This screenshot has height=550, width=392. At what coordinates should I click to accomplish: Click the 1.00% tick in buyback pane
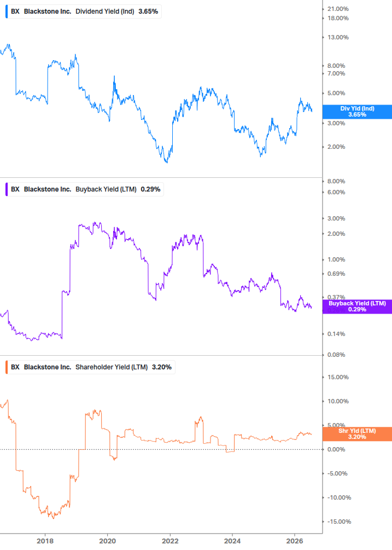tap(336, 259)
